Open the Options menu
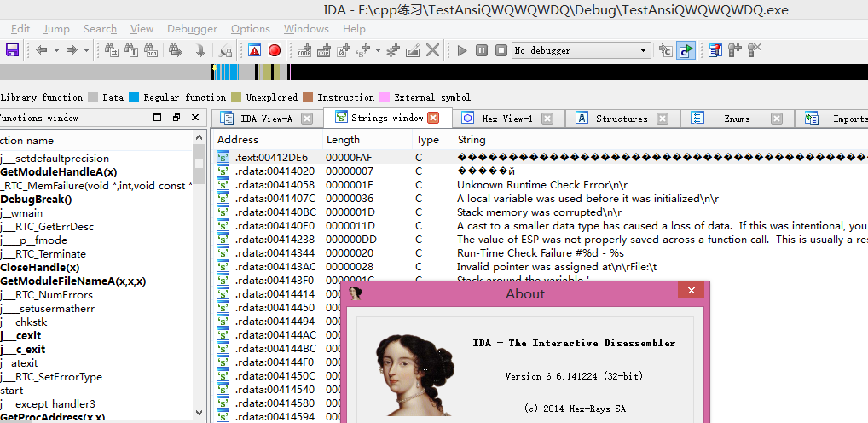The height and width of the screenshot is (423, 868). (251, 29)
